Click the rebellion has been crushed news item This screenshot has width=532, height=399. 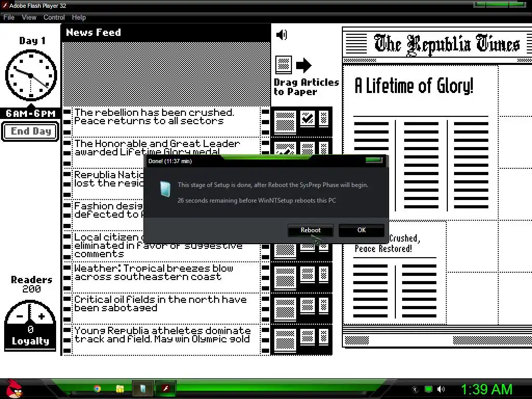(166, 122)
